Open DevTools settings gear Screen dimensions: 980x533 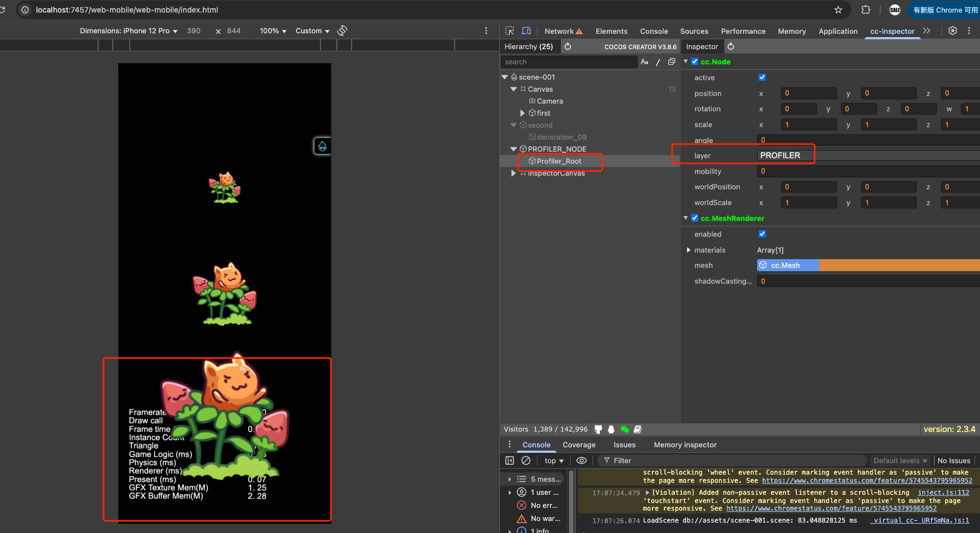point(953,31)
